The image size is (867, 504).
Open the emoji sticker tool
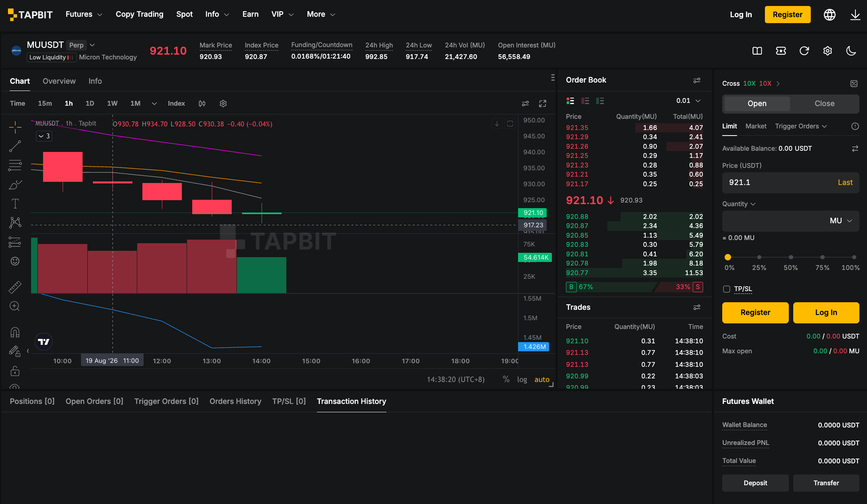coord(15,261)
